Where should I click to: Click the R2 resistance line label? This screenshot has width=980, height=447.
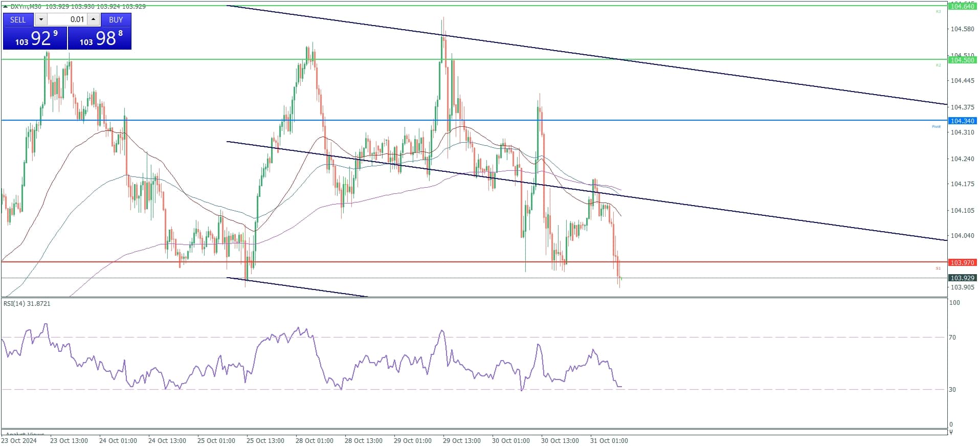point(938,65)
